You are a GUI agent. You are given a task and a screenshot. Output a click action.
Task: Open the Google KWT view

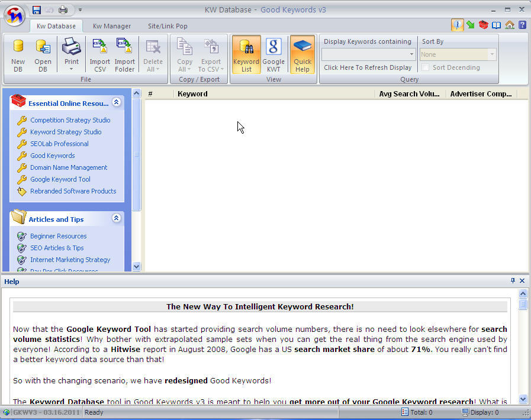click(x=273, y=54)
